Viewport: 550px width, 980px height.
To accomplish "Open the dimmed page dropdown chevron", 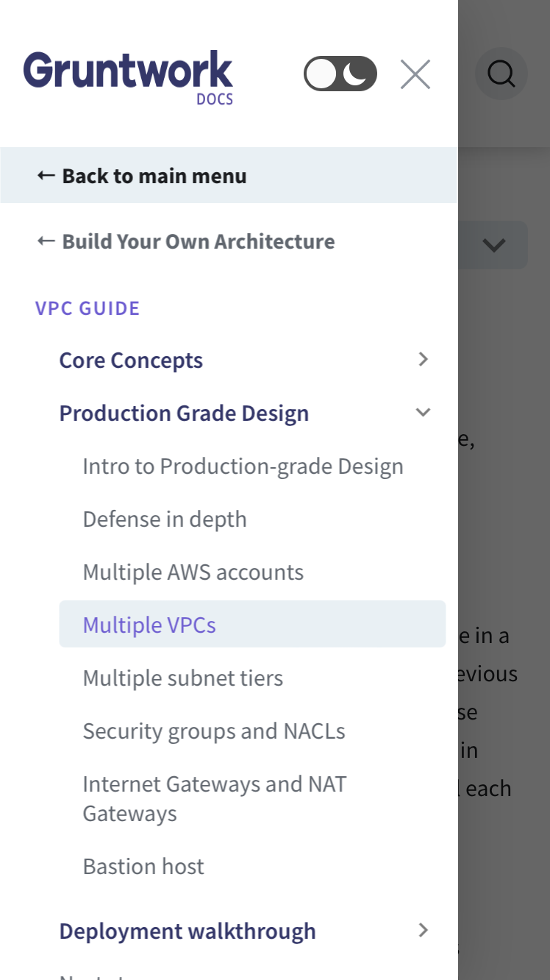I will tap(494, 245).
